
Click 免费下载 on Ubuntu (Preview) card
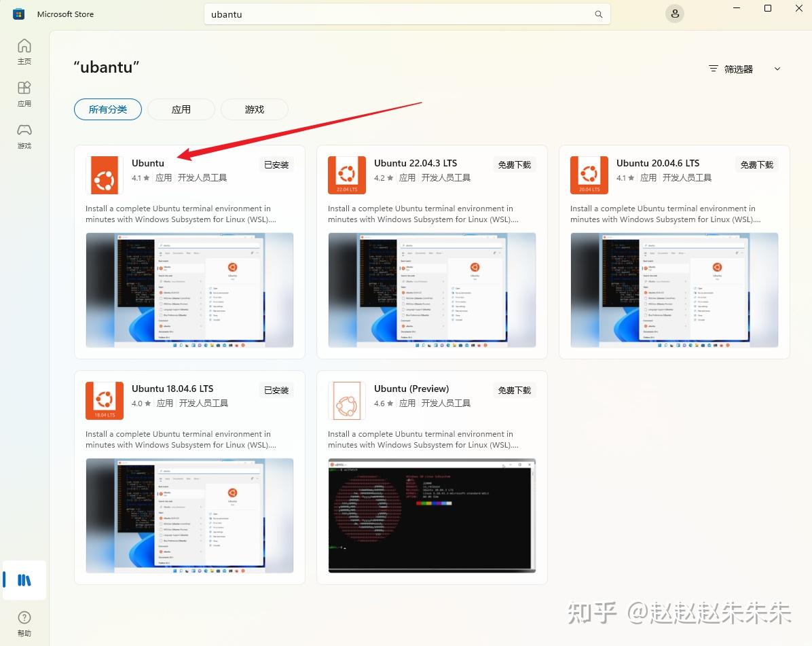[514, 390]
